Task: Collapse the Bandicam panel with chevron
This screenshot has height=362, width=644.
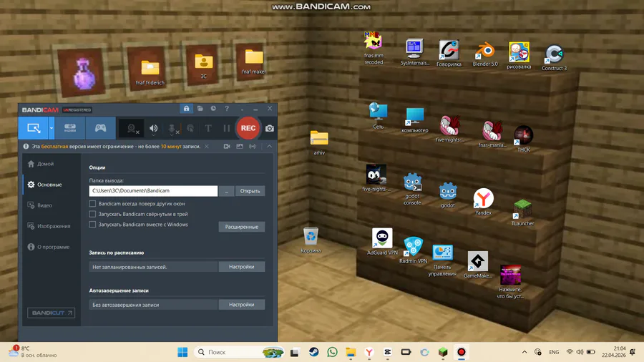Action: coord(270,146)
